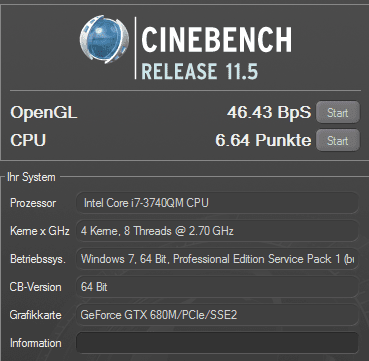This screenshot has height=361, width=369.
Task: Click the RELEASE 11.5 version text
Action: [200, 71]
